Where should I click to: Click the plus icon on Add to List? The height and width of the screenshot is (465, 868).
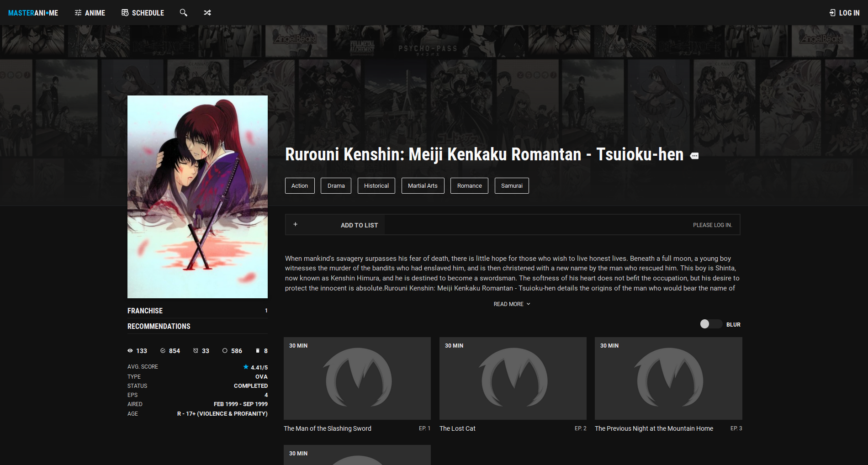pos(296,224)
